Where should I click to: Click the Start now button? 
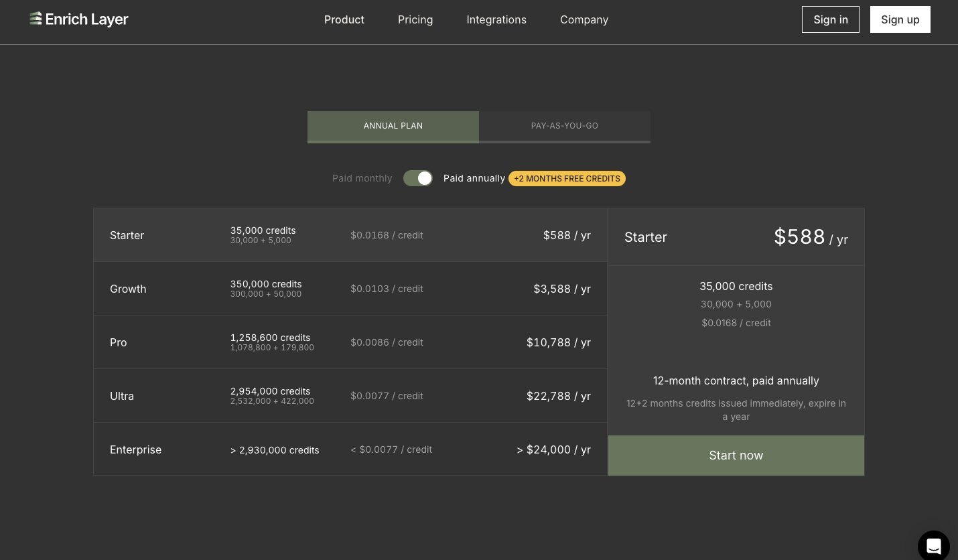(x=736, y=456)
